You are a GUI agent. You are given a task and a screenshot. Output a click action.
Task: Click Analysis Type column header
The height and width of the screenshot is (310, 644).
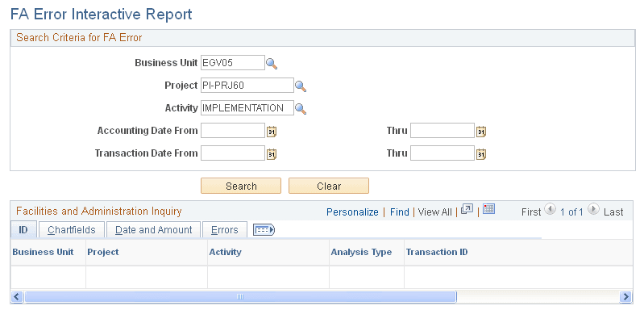click(361, 252)
